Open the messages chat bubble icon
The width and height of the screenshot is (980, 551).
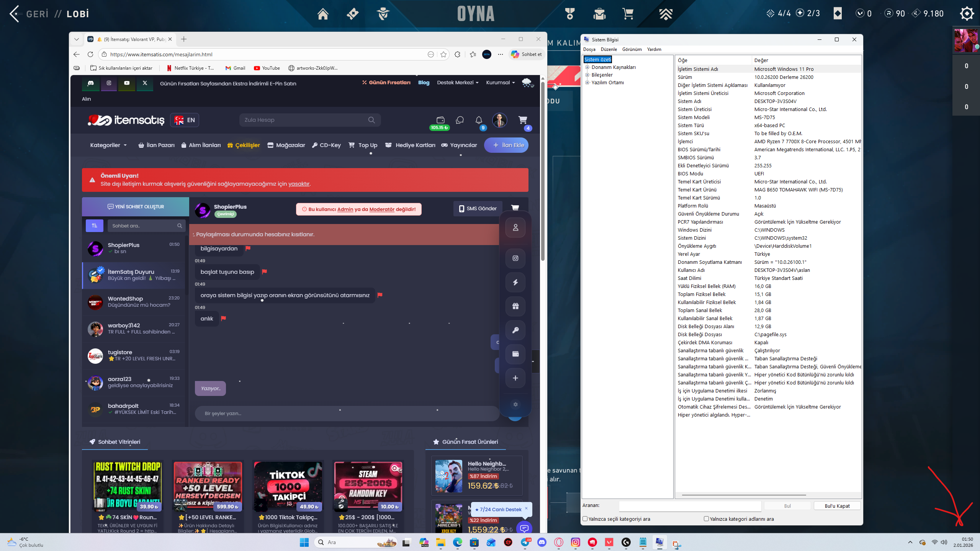[460, 120]
